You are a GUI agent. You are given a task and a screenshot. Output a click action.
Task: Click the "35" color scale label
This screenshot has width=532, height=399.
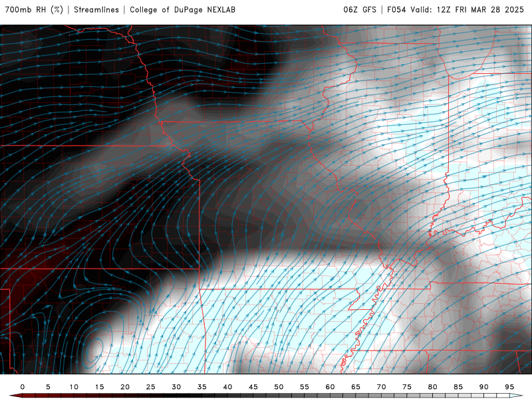pos(202,387)
